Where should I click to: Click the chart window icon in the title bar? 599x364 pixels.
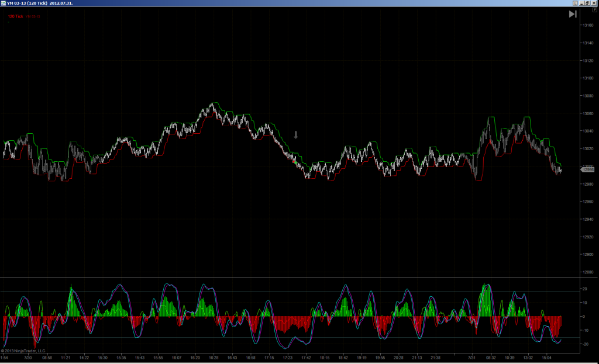[4, 3]
